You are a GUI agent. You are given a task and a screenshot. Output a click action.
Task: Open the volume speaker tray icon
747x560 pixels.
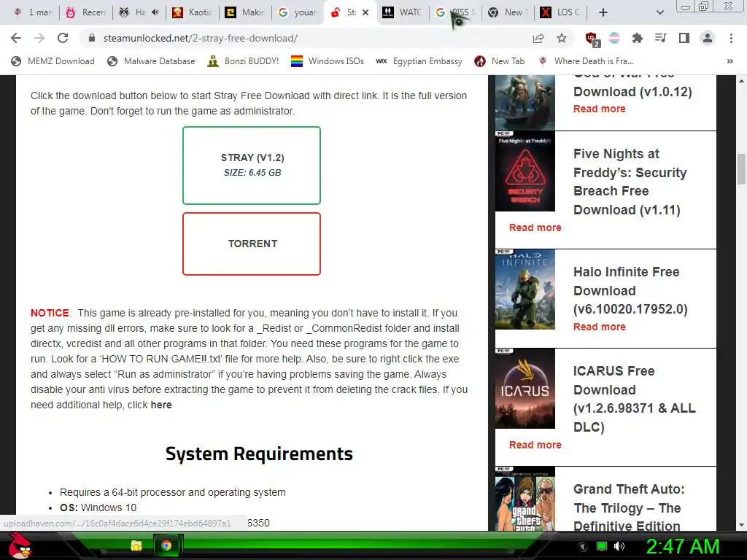click(x=619, y=546)
